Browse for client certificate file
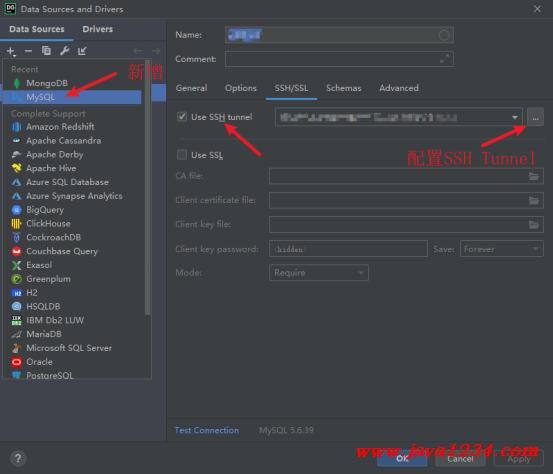This screenshot has height=474, width=553. (534, 200)
